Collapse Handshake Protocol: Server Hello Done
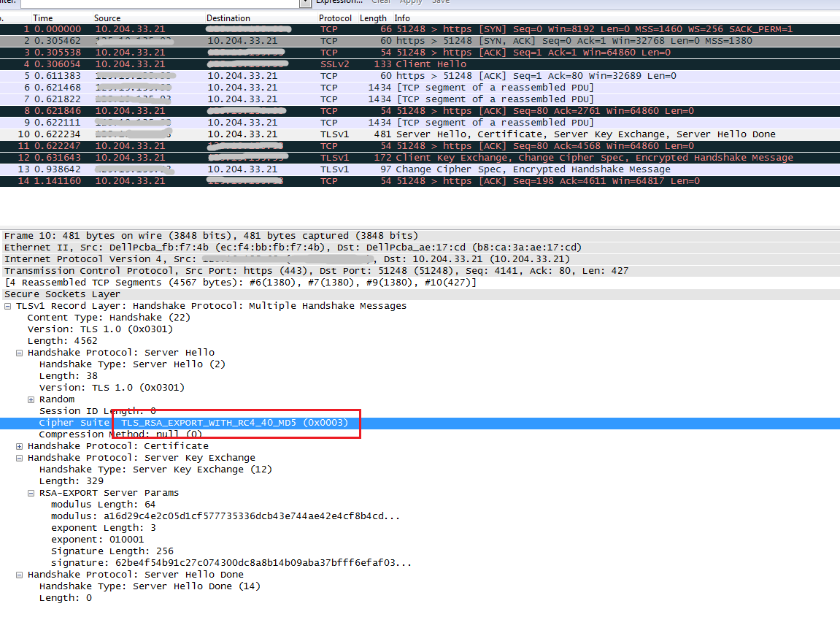The width and height of the screenshot is (840, 636). (20, 574)
